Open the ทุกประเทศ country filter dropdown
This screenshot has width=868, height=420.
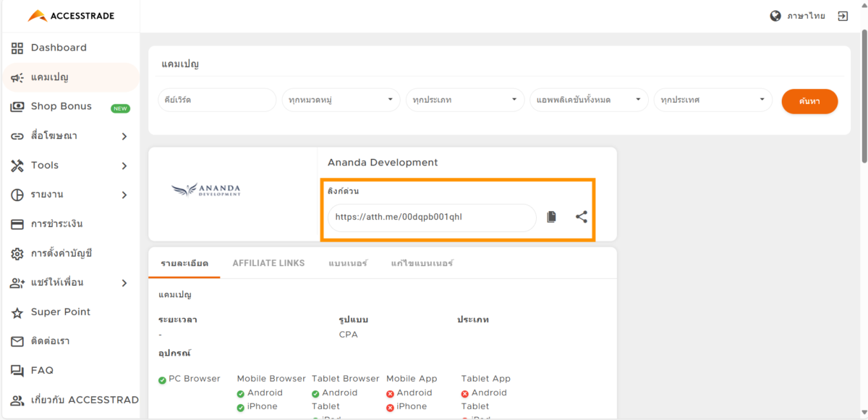[712, 100]
